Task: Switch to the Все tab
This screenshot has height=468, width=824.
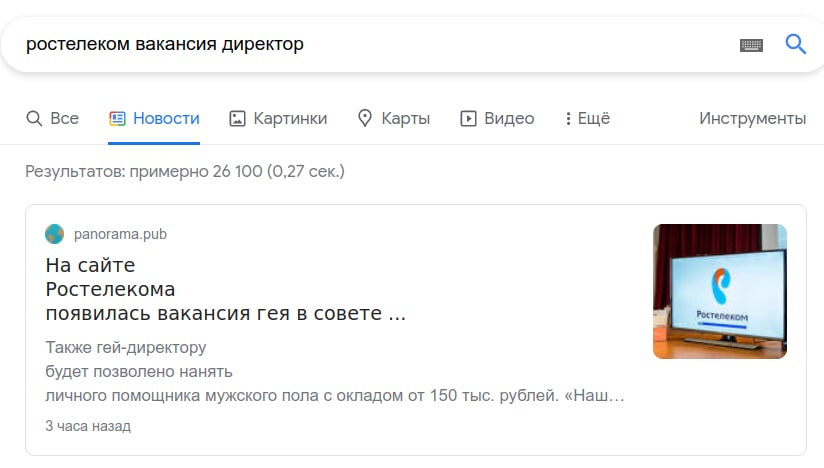Action: [53, 118]
